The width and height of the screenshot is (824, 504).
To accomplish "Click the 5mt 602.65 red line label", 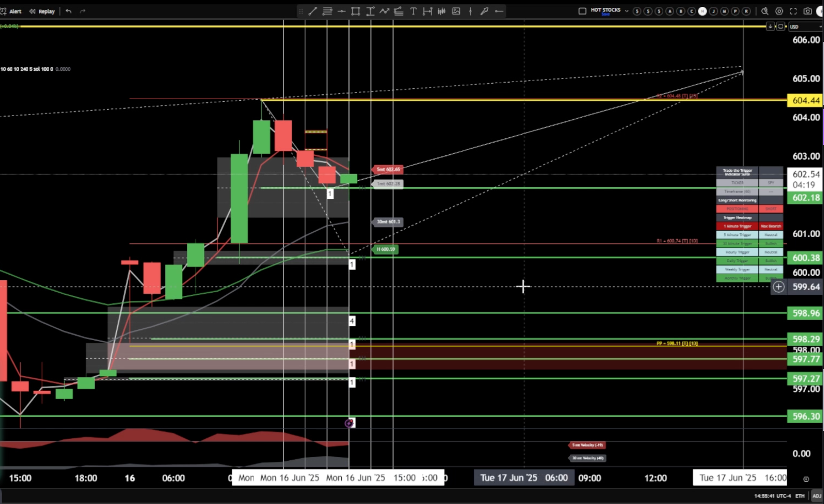I will coord(388,169).
